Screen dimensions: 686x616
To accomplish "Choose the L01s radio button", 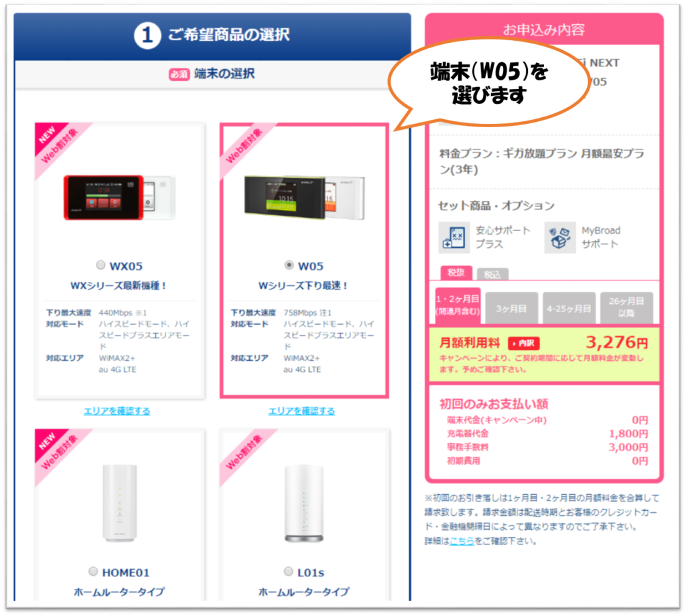I will (x=288, y=571).
